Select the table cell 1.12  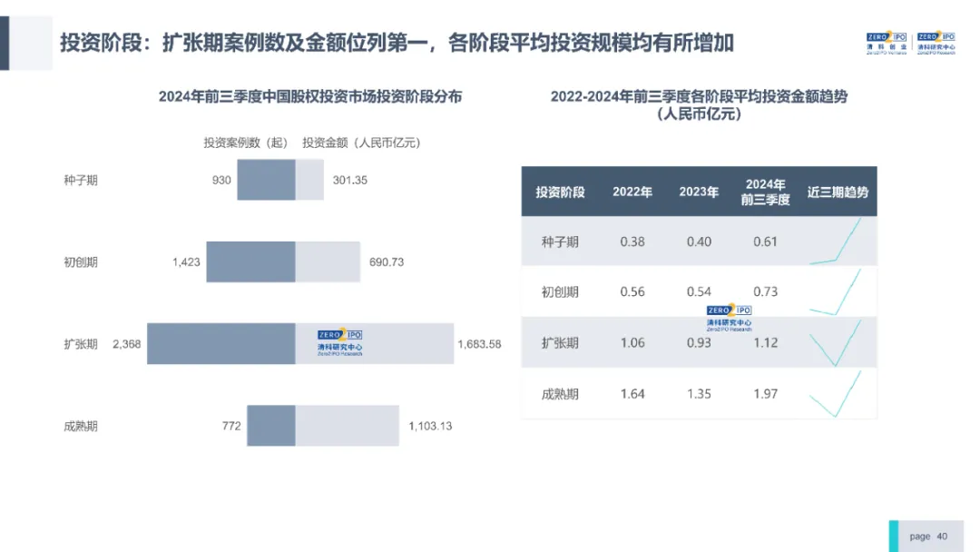click(766, 343)
